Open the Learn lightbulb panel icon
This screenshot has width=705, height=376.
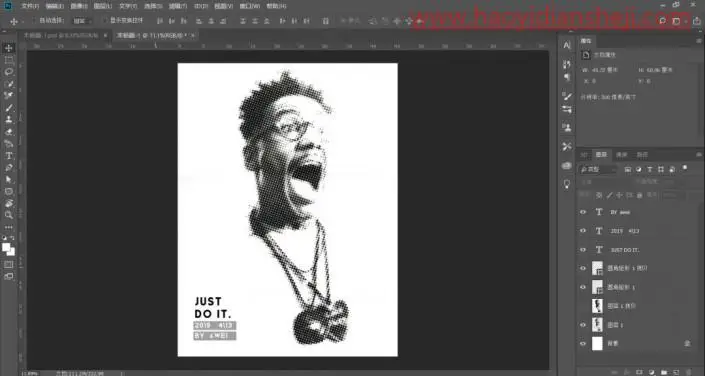point(567,184)
